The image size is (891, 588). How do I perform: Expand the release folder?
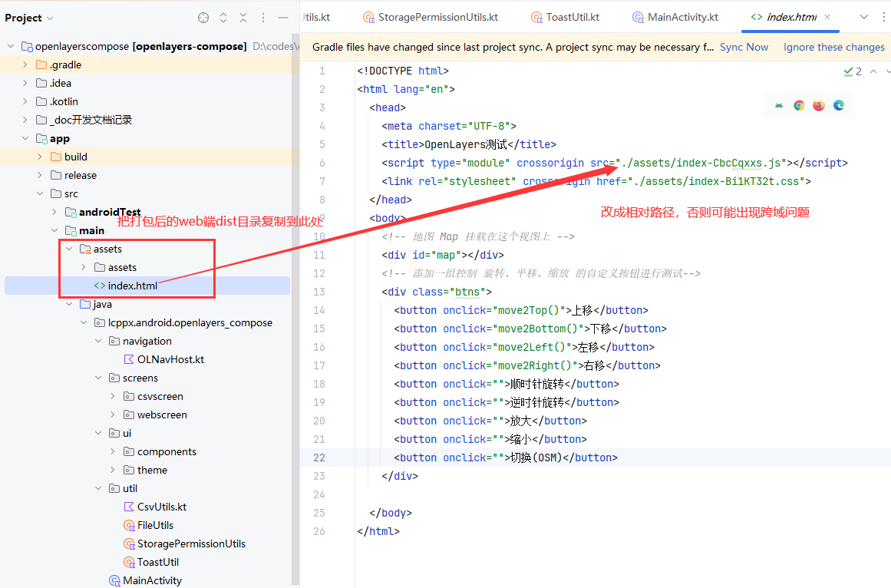point(40,175)
